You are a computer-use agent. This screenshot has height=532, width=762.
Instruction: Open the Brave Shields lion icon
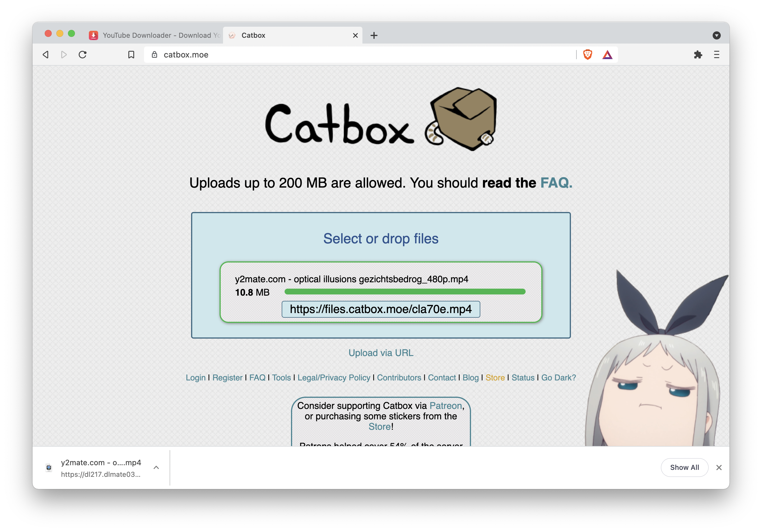pyautogui.click(x=587, y=54)
